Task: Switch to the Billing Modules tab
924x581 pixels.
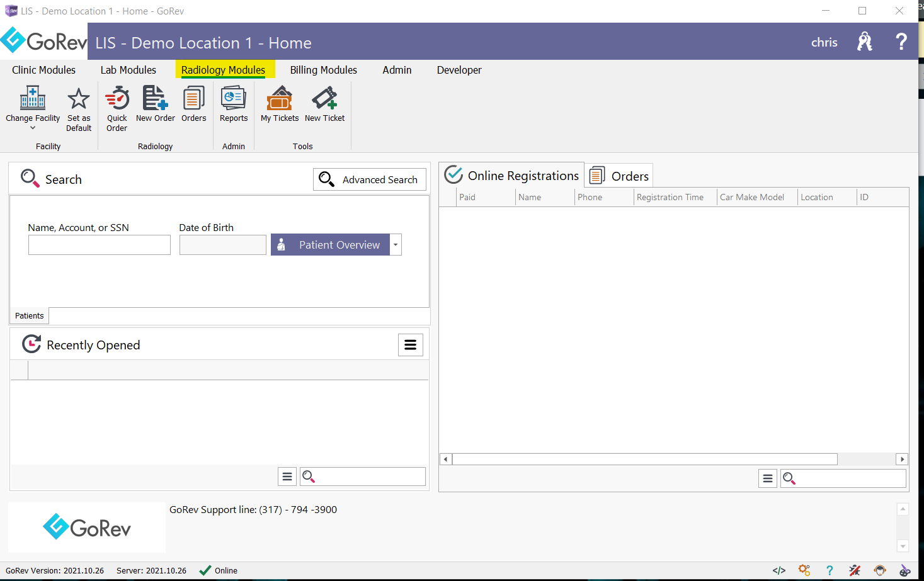Action: [323, 70]
